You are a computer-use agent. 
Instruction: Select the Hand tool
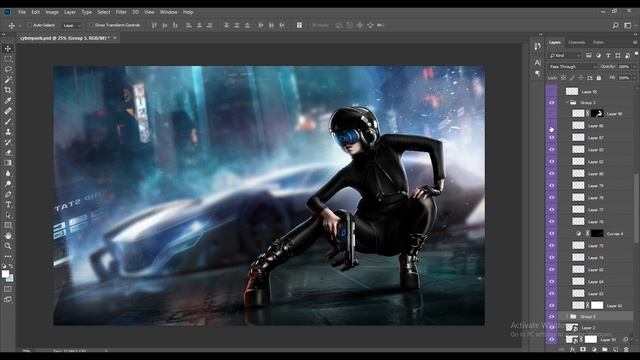[8, 236]
